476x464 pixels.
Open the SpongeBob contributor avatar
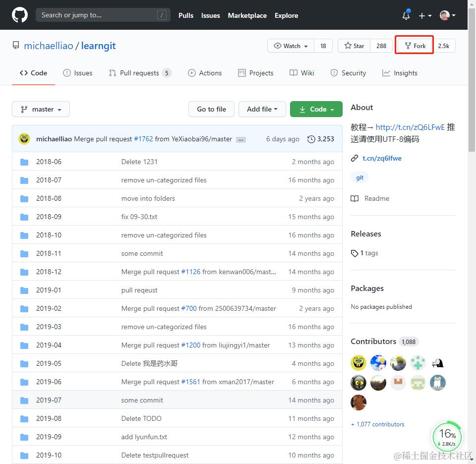coord(358,363)
